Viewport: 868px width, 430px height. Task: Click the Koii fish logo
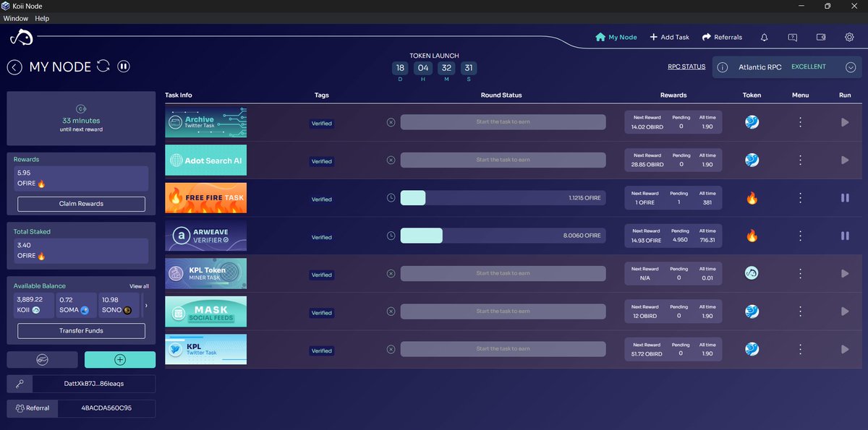coord(22,37)
